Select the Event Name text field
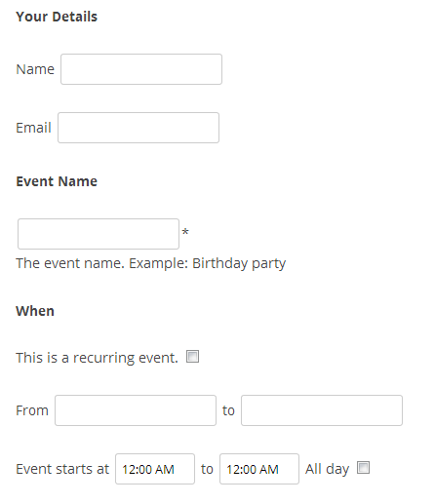 [x=99, y=234]
